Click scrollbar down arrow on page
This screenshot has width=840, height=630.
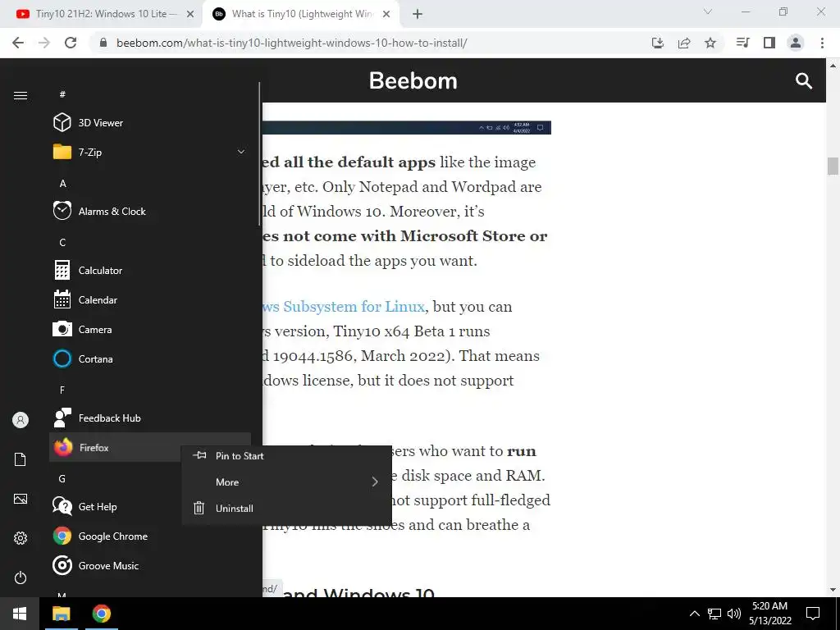[x=833, y=590]
